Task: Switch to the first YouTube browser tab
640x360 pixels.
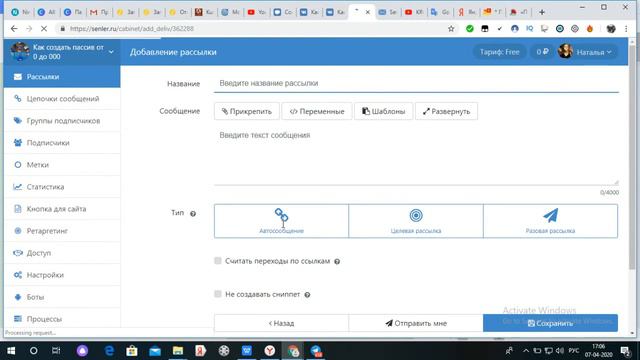Action: pos(257,12)
